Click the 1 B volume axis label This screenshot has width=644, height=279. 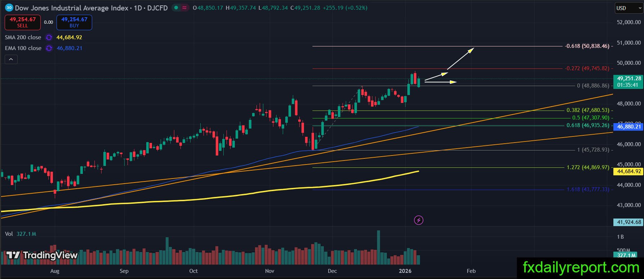click(x=620, y=237)
